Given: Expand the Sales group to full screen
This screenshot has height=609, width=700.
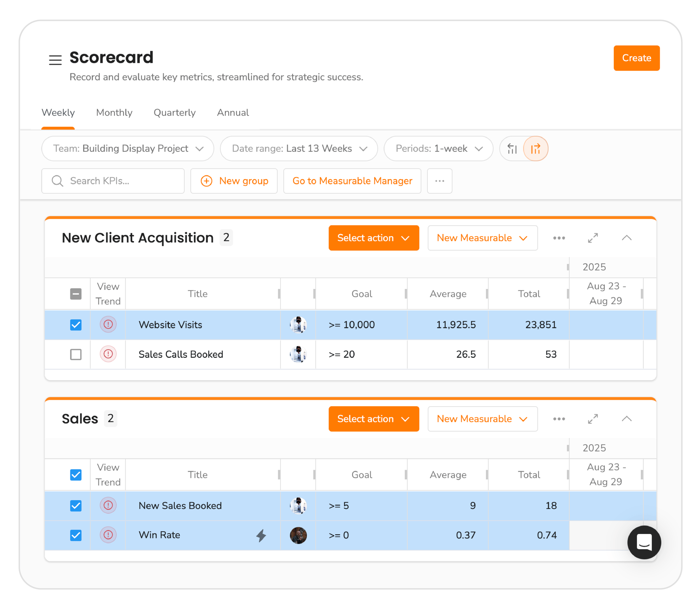Looking at the screenshot, I should tap(592, 419).
